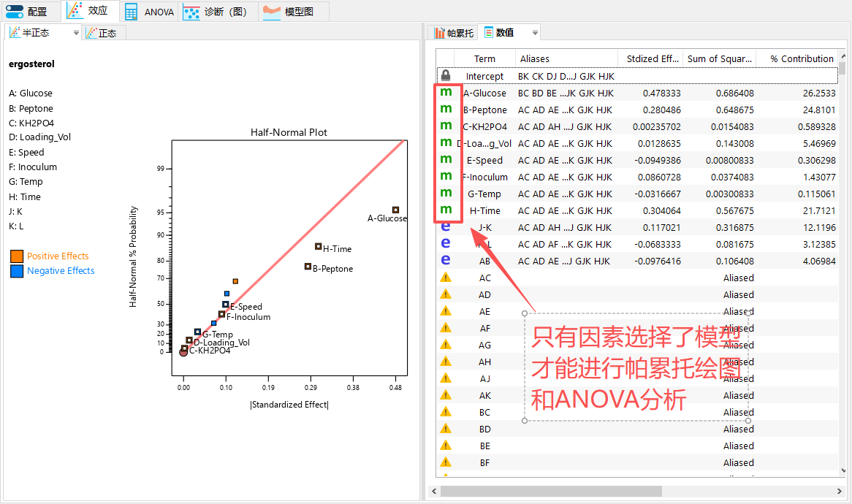Toggle the m designation for A-Glucose
Screen dimensions: 852x504
pos(446,93)
